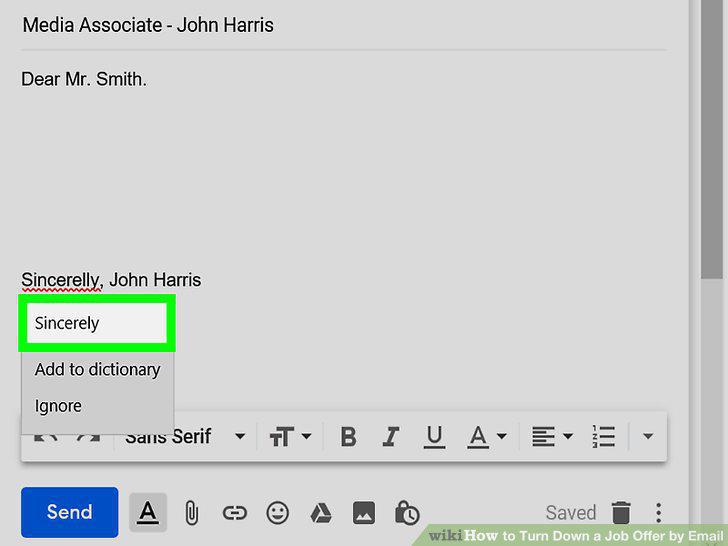Click the Saved status text
The image size is (728, 546).
[571, 513]
